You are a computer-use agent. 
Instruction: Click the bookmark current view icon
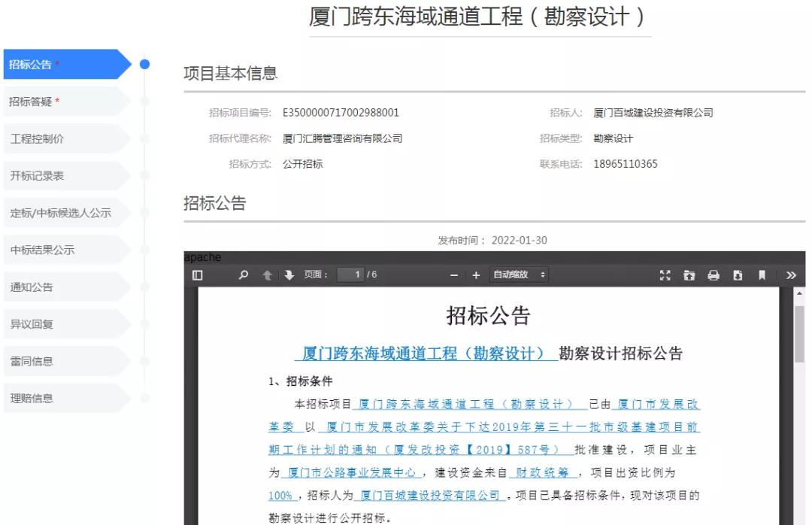[762, 275]
